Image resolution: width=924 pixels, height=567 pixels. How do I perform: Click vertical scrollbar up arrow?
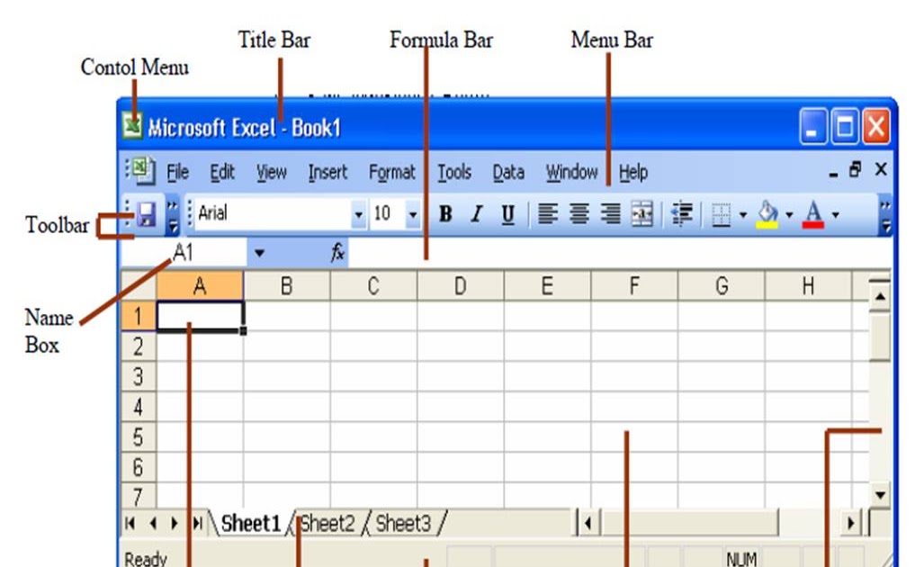pos(880,296)
